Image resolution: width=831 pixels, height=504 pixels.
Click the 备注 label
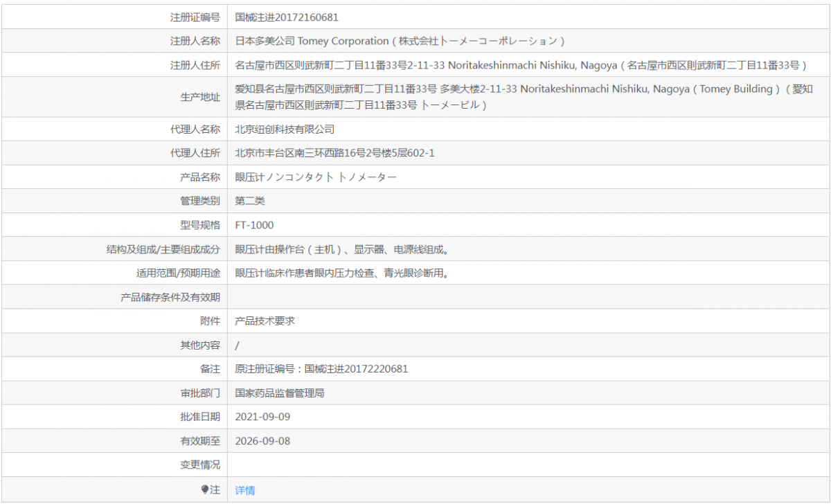210,369
